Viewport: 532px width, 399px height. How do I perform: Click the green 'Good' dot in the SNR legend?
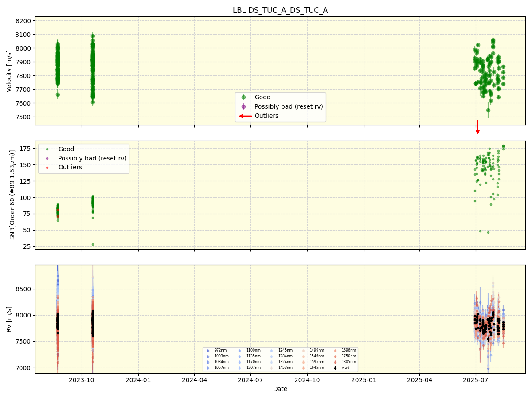(x=47, y=149)
